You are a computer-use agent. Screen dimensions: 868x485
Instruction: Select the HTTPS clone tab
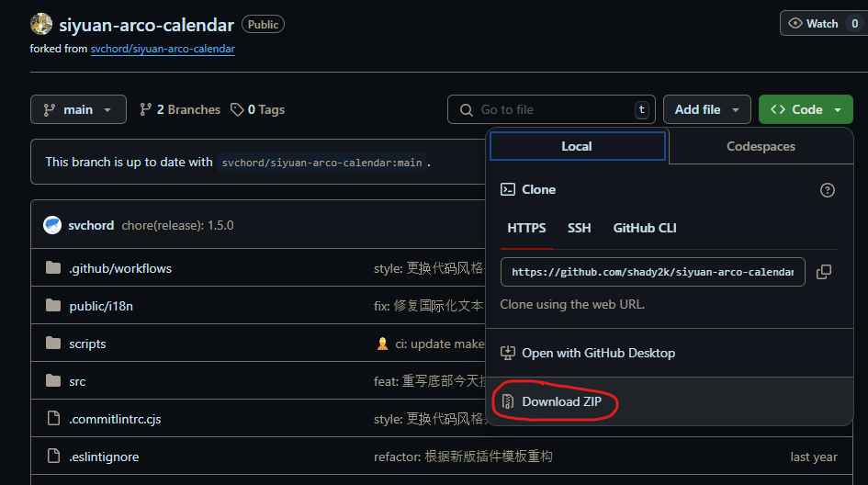[526, 228]
